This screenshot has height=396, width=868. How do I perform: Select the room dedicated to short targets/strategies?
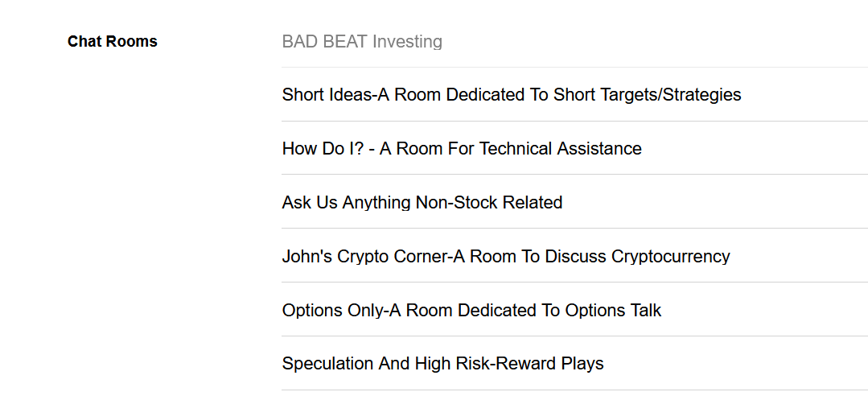(x=512, y=95)
